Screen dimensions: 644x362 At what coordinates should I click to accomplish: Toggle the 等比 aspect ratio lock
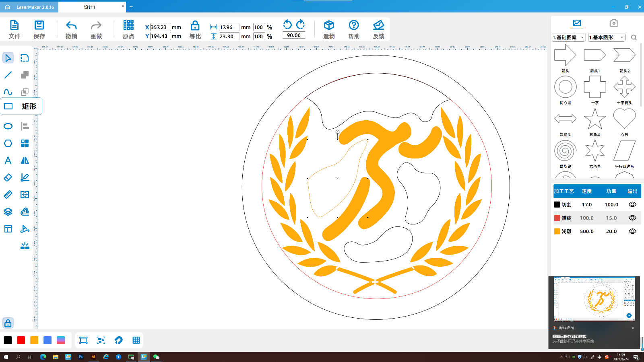point(195,30)
